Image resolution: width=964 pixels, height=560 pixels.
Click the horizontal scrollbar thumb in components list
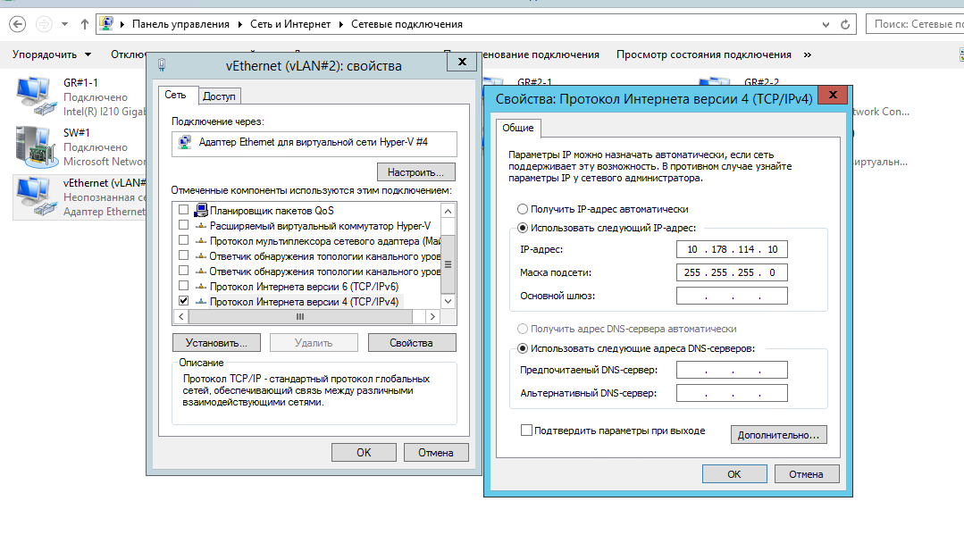[x=300, y=316]
